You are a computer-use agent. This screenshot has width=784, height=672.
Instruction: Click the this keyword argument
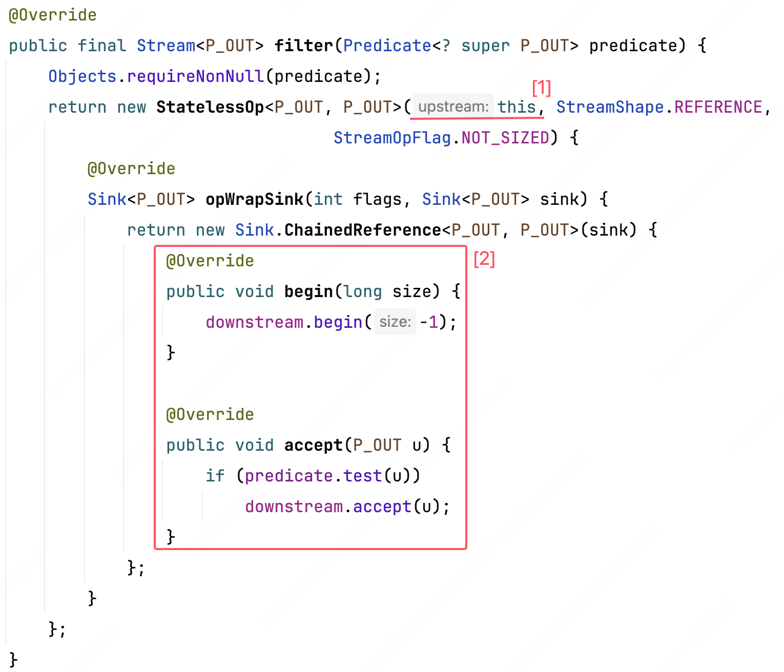coord(517,107)
